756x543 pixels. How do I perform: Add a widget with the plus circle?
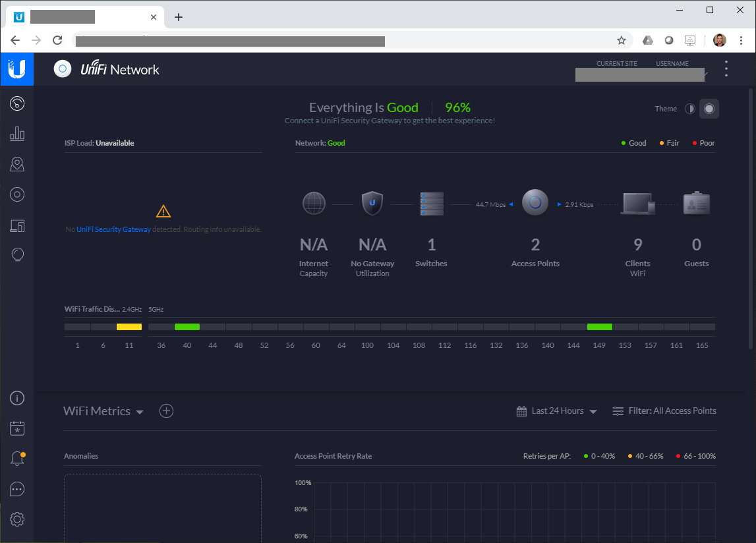click(x=166, y=411)
